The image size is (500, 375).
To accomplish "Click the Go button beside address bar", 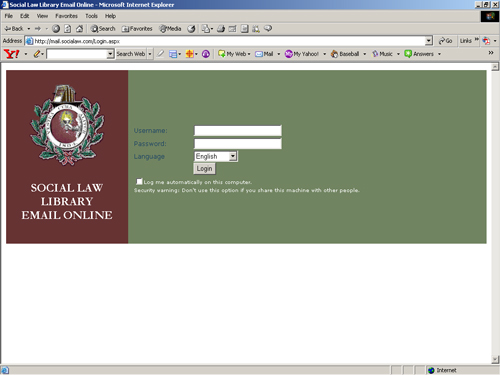I will click(446, 41).
